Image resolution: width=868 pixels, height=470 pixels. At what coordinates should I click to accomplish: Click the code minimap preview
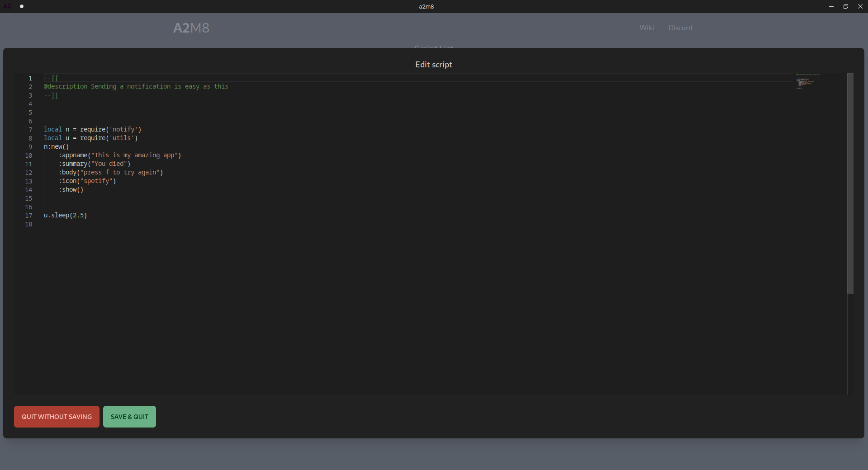(807, 81)
